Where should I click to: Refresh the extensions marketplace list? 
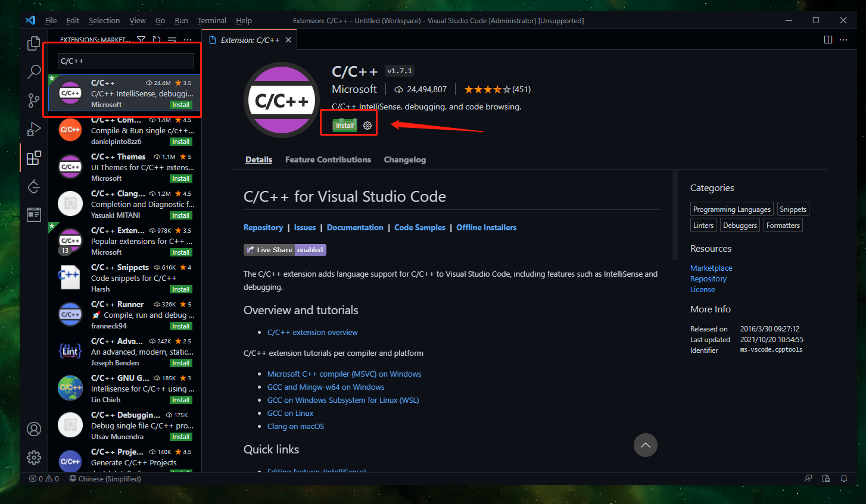click(x=157, y=40)
